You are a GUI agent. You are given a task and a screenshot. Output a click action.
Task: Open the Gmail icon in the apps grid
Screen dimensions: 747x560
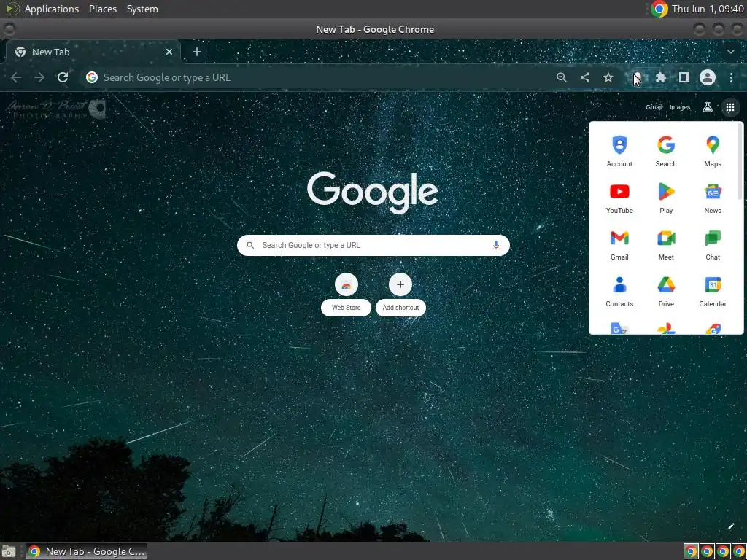click(619, 244)
